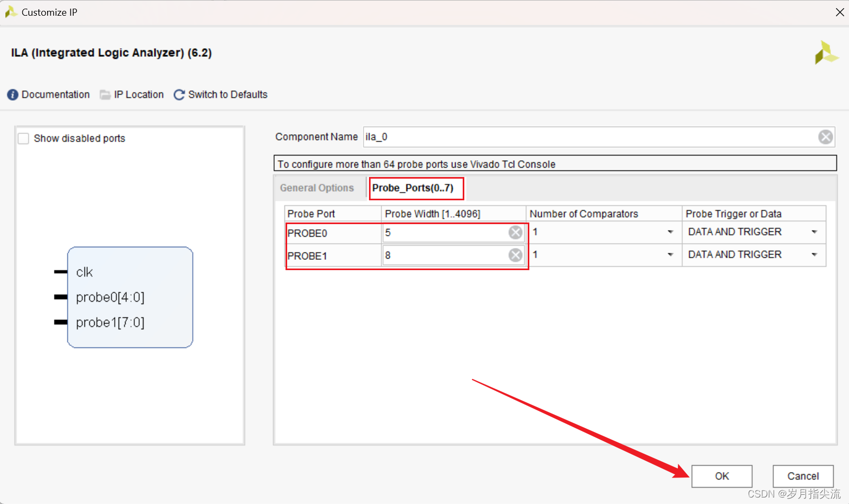
Task: Clear the Component Name field
Action: coord(825,137)
